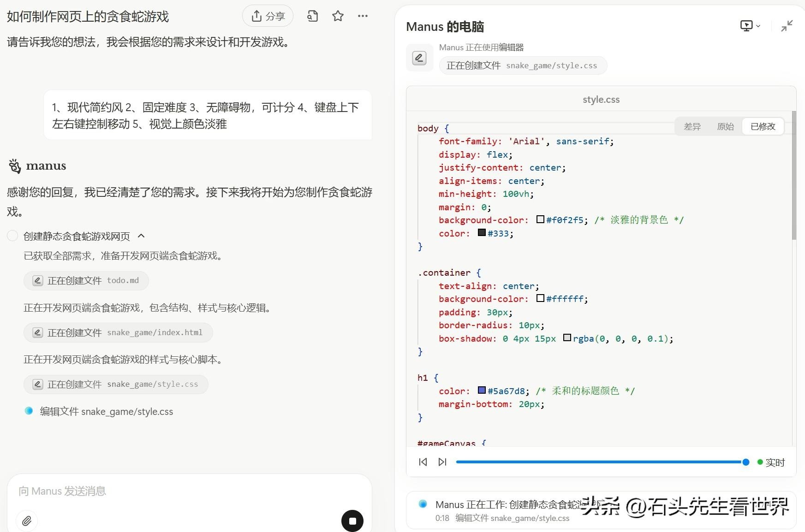Click the font-family: 'Arial' line
The image size is (805, 532).
click(x=526, y=141)
